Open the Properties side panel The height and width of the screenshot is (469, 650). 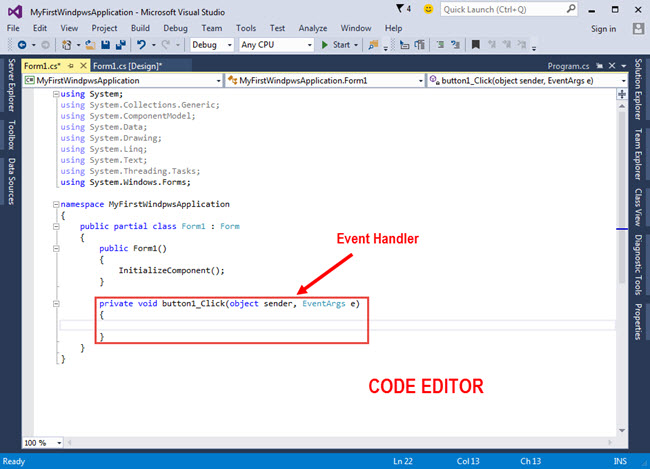[638, 322]
